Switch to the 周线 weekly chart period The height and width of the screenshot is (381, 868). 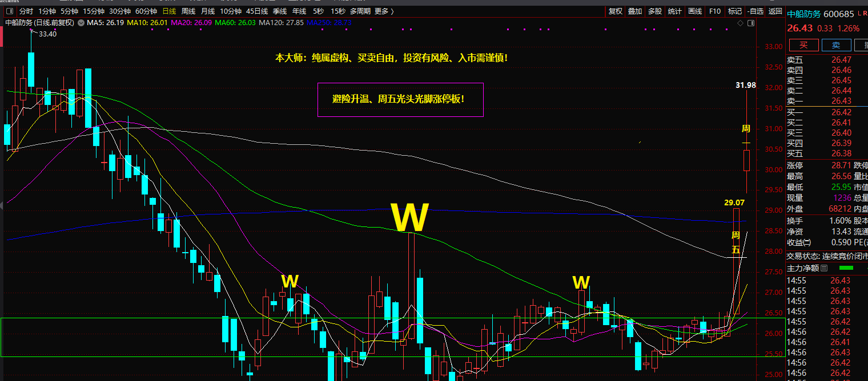(x=188, y=11)
